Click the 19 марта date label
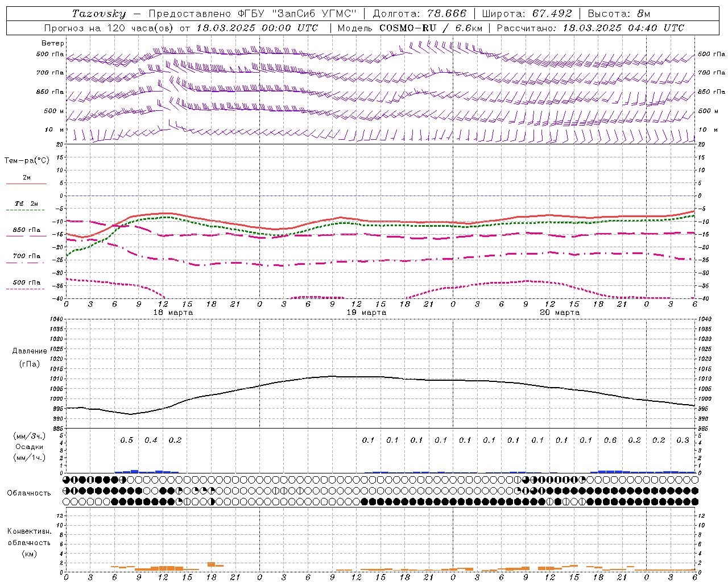This screenshot has width=728, height=582. (x=366, y=313)
